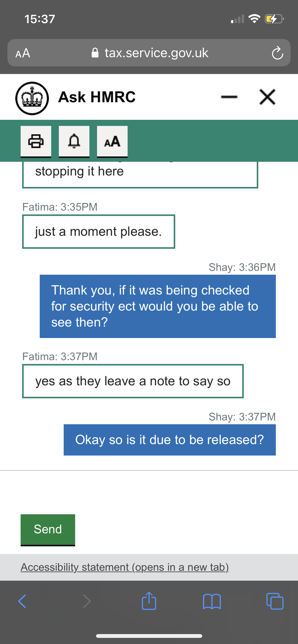
Task: Minimize the Ask HMRC chat window
Action: (x=229, y=97)
